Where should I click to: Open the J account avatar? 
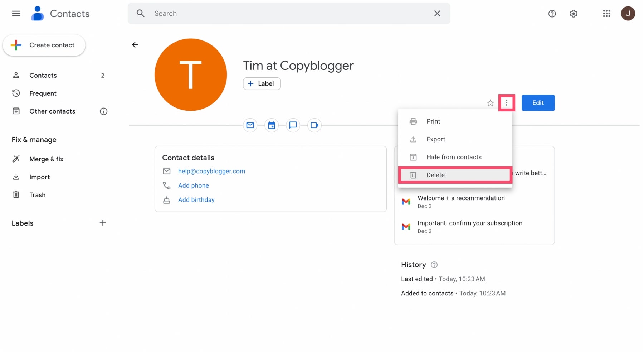(628, 14)
